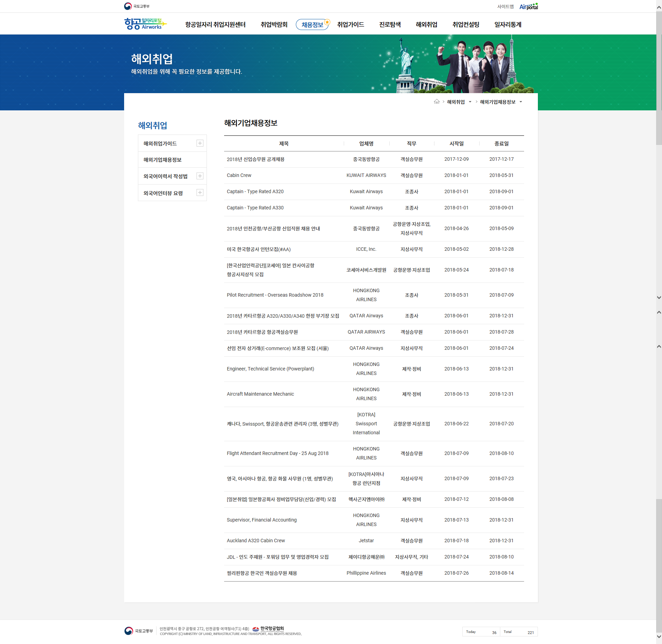Open the 일자리통계 menu
The width and height of the screenshot is (662, 644).
(x=508, y=24)
